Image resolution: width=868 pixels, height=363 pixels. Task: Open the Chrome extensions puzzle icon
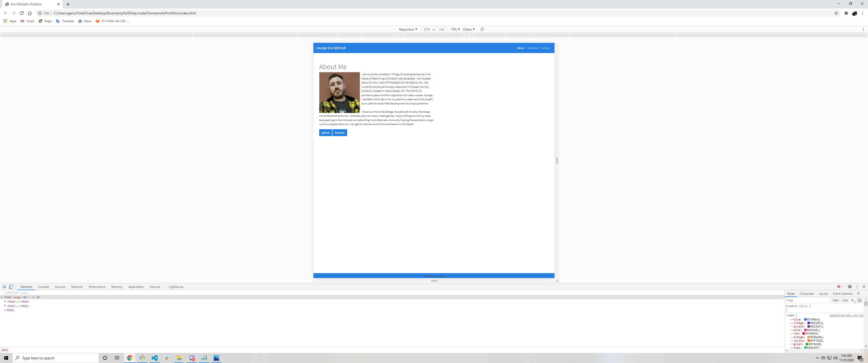point(846,13)
